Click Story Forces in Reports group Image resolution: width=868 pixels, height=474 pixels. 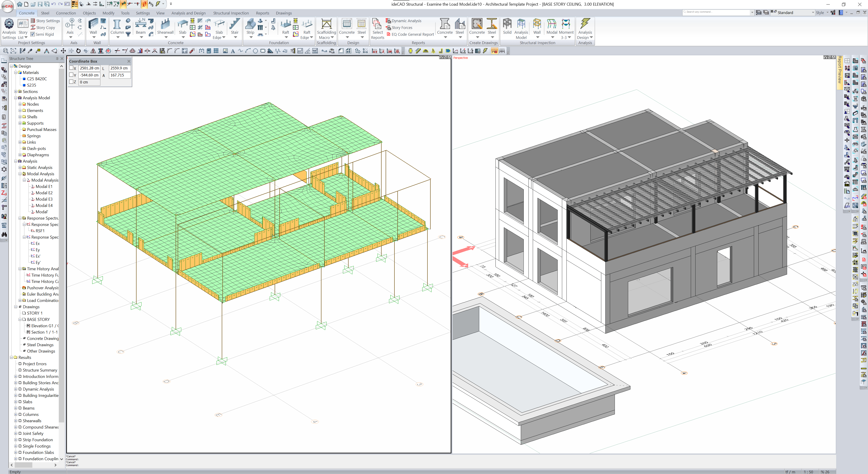(401, 27)
